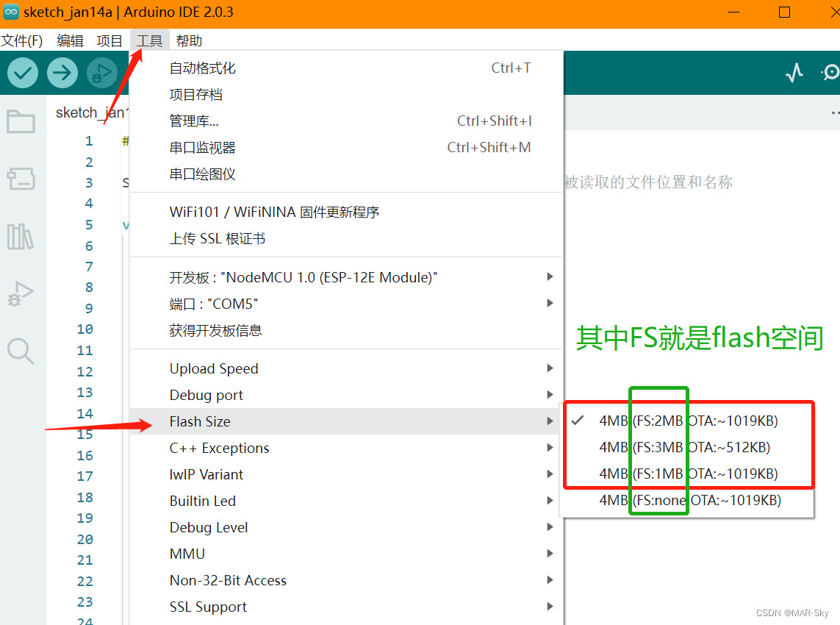
Task: Expand the lwIP Variant submenu
Action: pyautogui.click(x=347, y=474)
